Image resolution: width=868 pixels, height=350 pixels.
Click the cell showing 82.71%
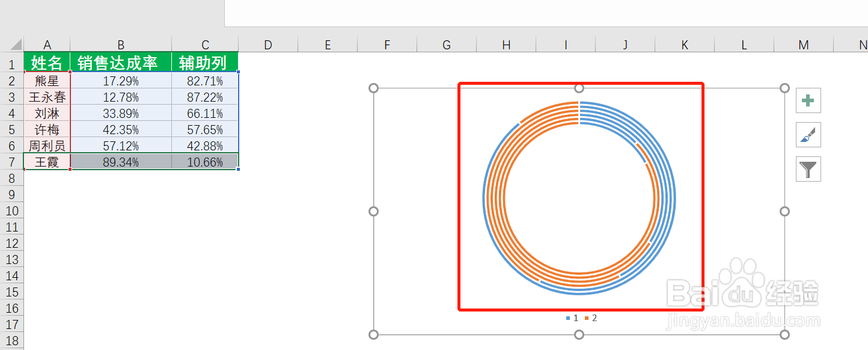coord(205,81)
